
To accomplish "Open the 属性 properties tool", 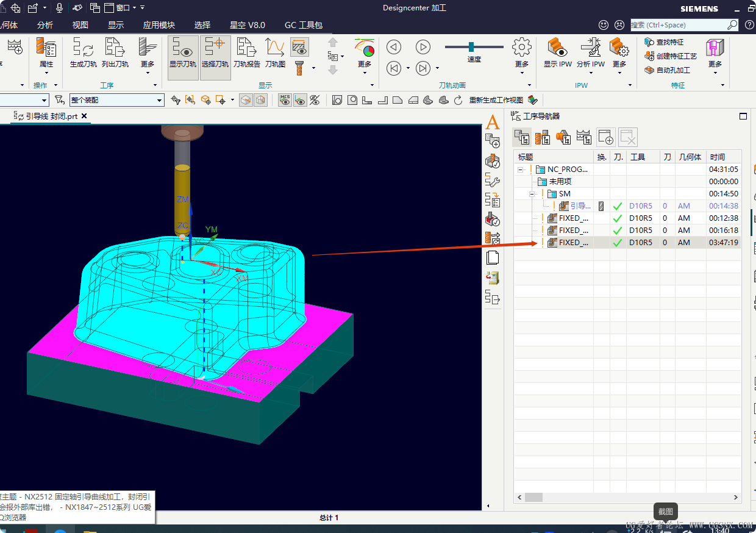I will click(46, 52).
